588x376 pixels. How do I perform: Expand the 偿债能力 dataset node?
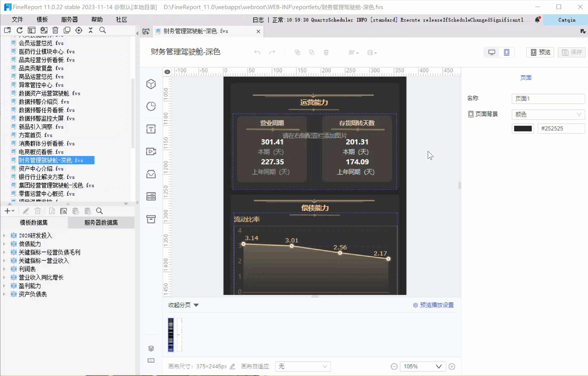4,244
